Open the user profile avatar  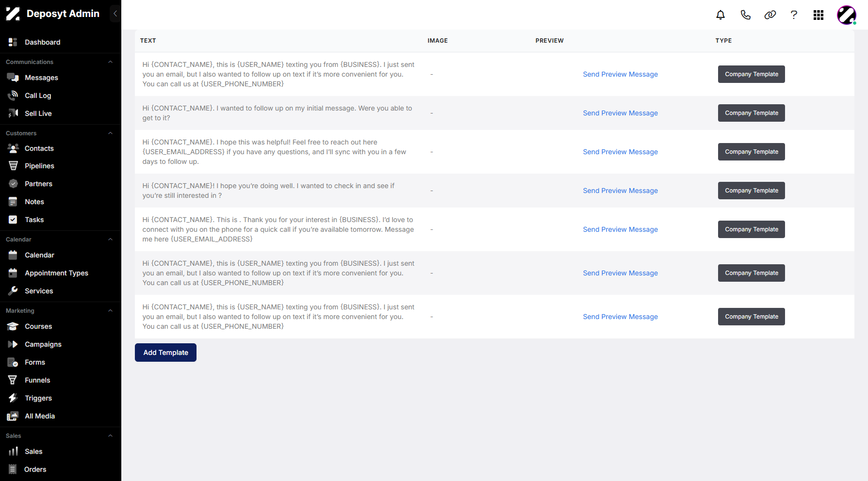coord(847,15)
